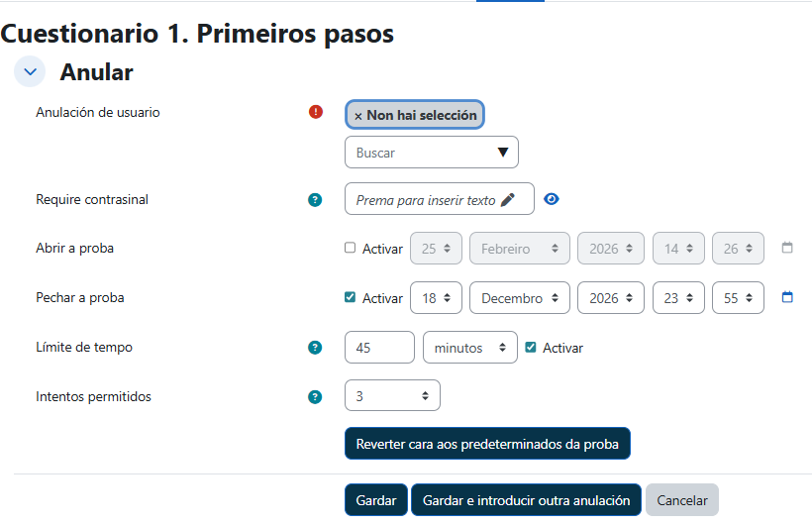The height and width of the screenshot is (525, 812).
Task: Open the Buscar user dropdown
Action: pos(432,153)
